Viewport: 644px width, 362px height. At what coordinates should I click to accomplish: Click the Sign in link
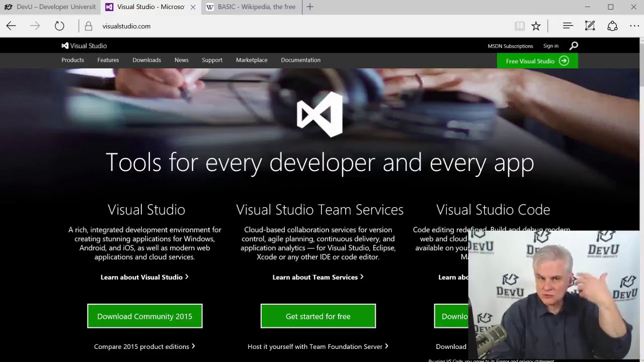tap(551, 46)
